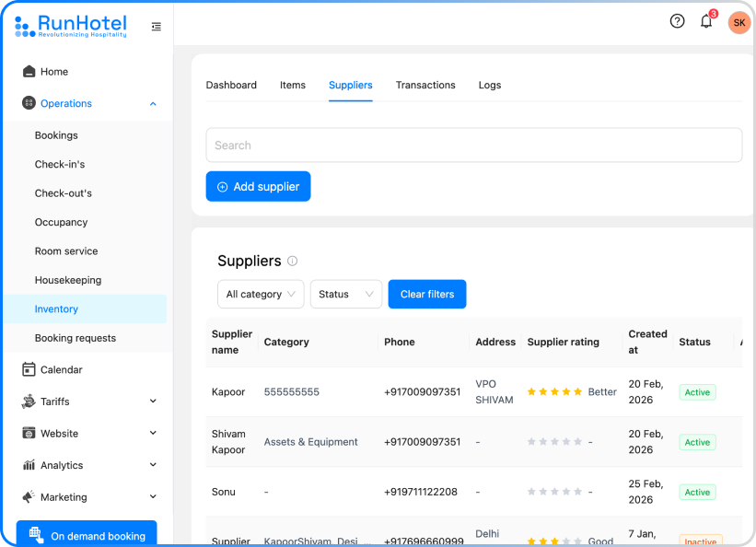Open help via the question mark icon
The image size is (756, 547).
(x=677, y=21)
